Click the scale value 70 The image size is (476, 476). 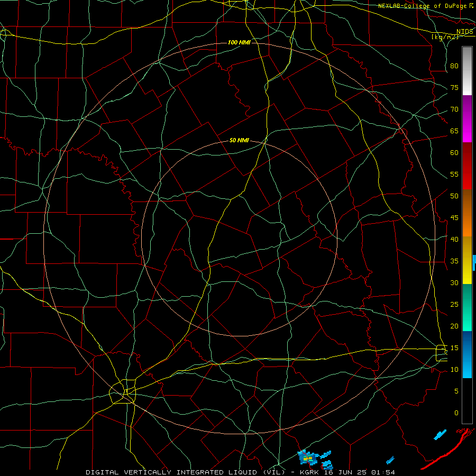[x=454, y=109]
